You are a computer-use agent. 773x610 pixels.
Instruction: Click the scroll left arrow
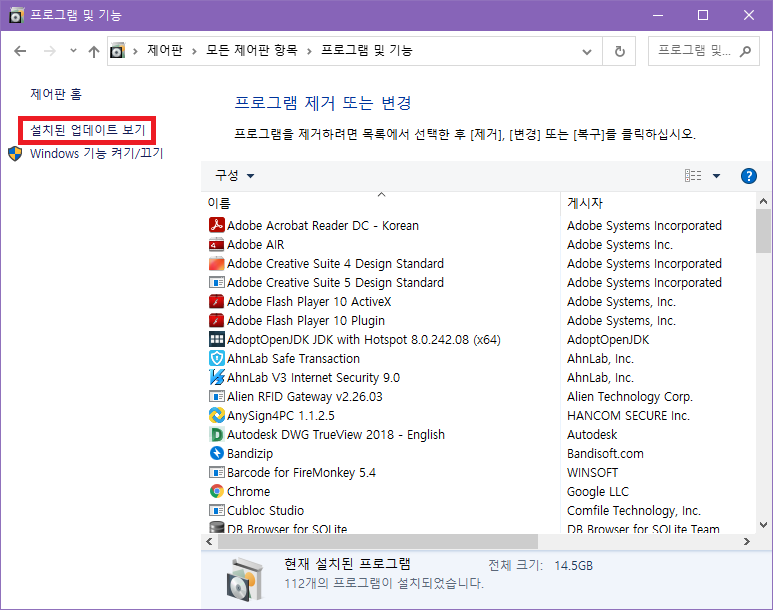210,541
